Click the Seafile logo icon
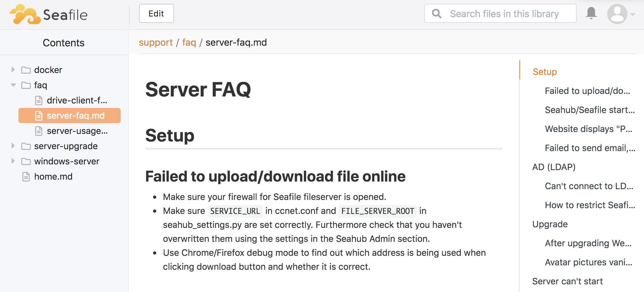Viewport: 644px width, 292px height. (25, 14)
